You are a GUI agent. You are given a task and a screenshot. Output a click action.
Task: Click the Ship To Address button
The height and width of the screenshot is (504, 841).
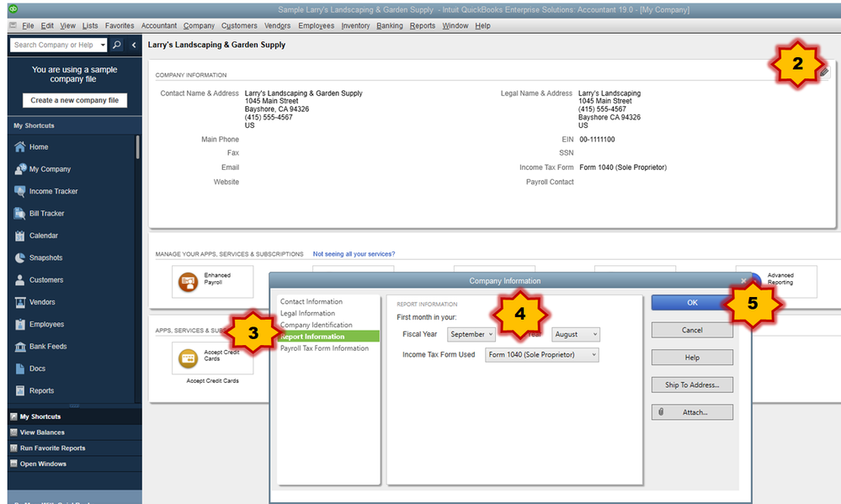[692, 385]
